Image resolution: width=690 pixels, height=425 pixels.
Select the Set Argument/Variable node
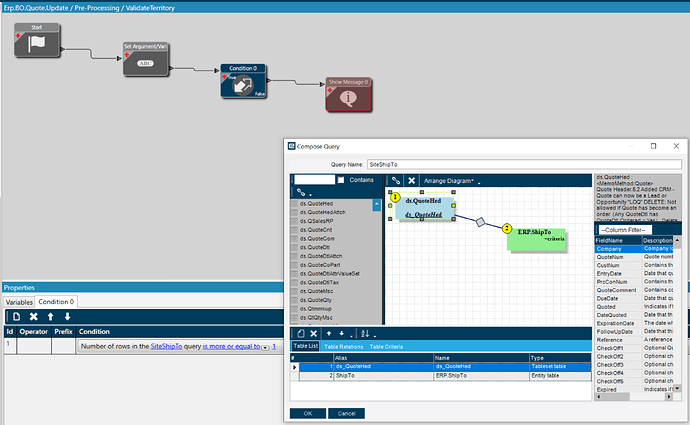click(144, 60)
